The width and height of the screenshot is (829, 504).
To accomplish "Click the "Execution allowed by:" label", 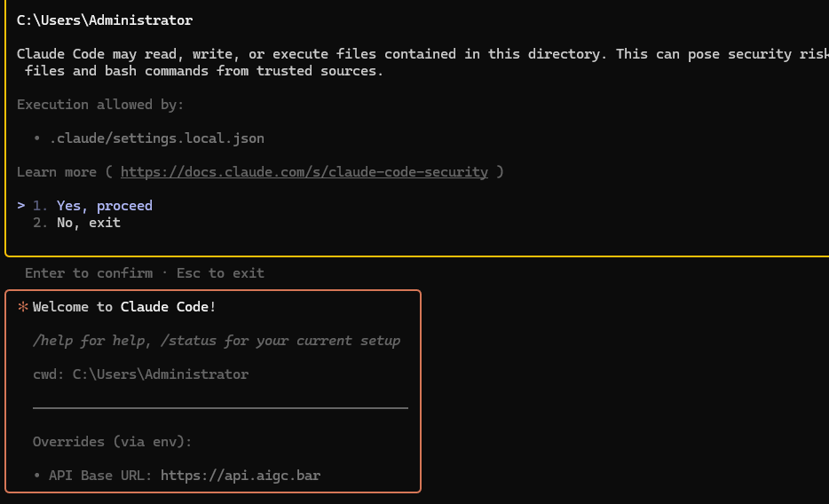I will coord(100,105).
